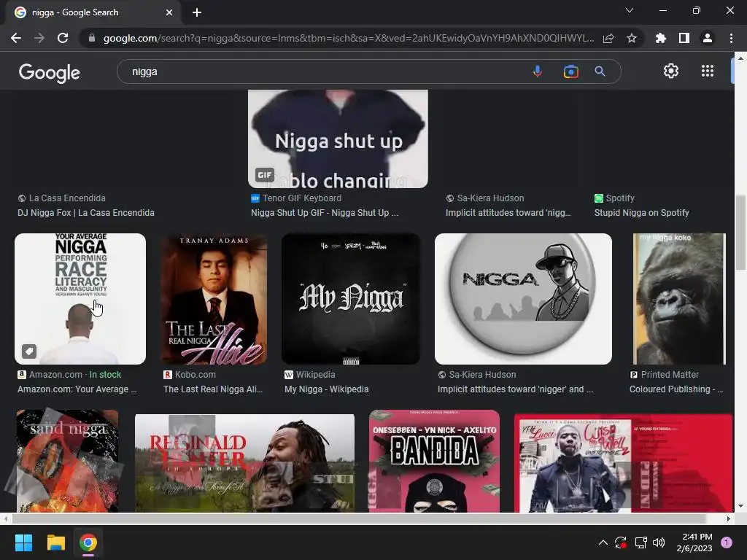
Task: Open the network tray icon
Action: point(640,542)
